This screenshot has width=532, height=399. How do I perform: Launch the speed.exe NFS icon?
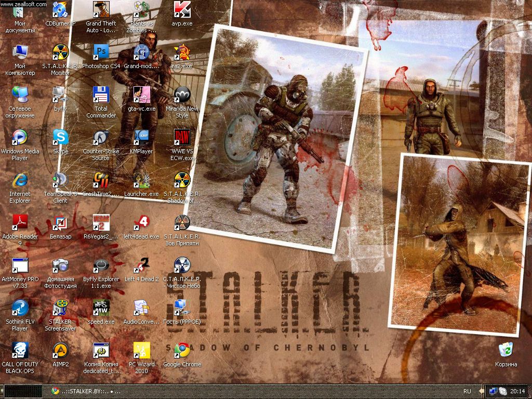pyautogui.click(x=101, y=308)
